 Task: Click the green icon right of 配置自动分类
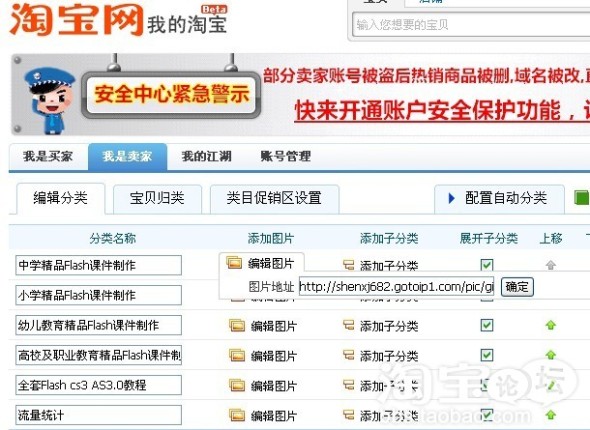pos(582,198)
